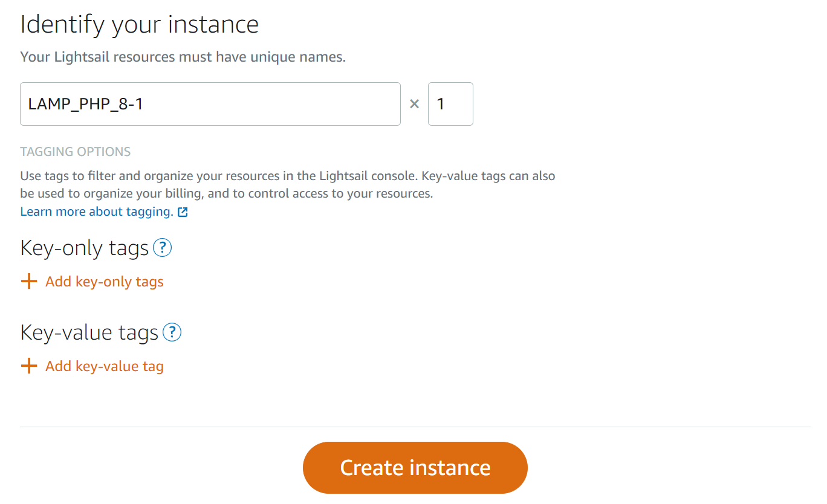Click the Key-only tags heading text
This screenshot has height=504, width=827.
pyautogui.click(x=85, y=248)
